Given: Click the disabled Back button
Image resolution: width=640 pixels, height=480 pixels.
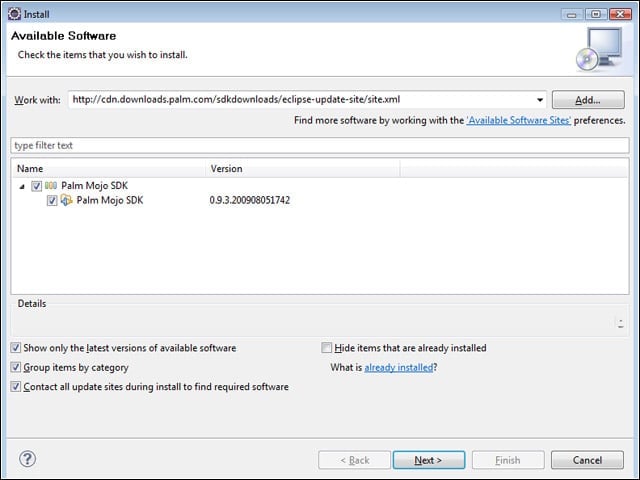Looking at the screenshot, I should pyautogui.click(x=354, y=460).
